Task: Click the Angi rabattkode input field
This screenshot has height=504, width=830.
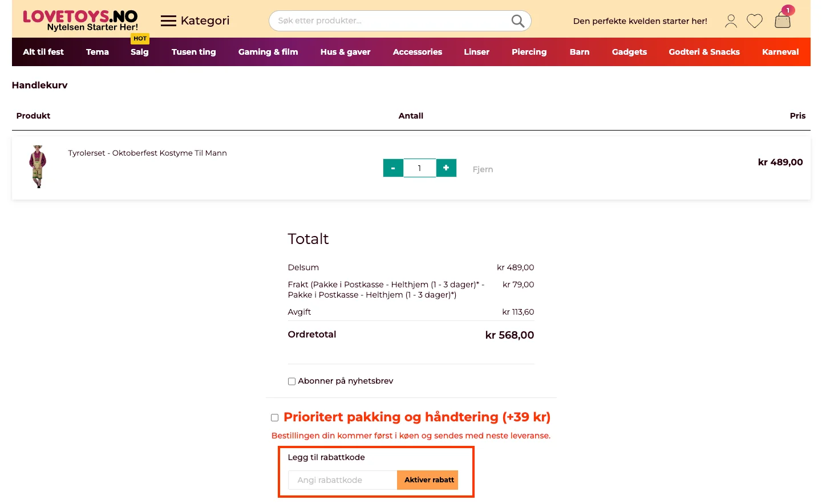Action: pos(342,480)
